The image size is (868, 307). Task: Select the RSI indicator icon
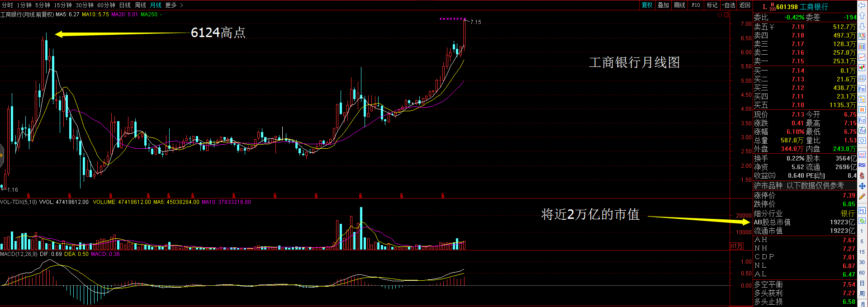862,165
